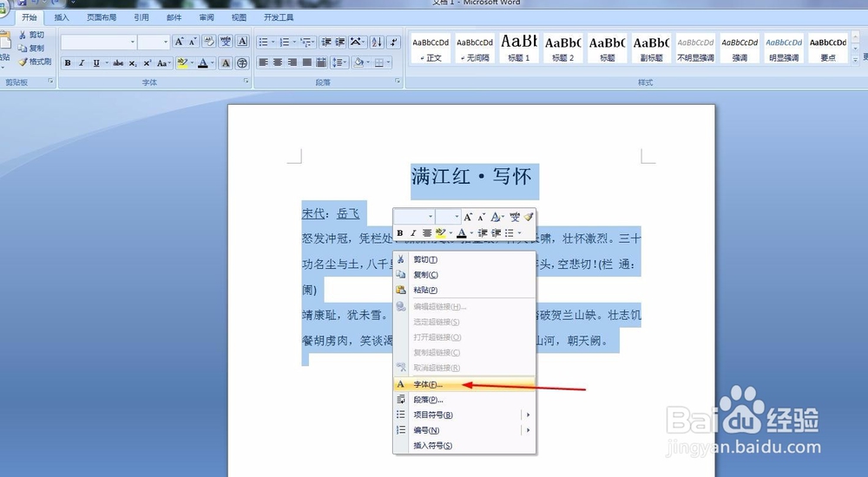Viewport: 868px width, 477px height.
Task: Click the Decrease Indent ribbon icon
Action: pyautogui.click(x=326, y=42)
